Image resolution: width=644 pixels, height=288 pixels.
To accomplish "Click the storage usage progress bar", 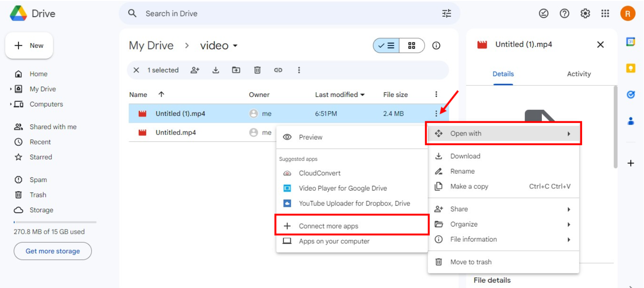I will tap(55, 222).
